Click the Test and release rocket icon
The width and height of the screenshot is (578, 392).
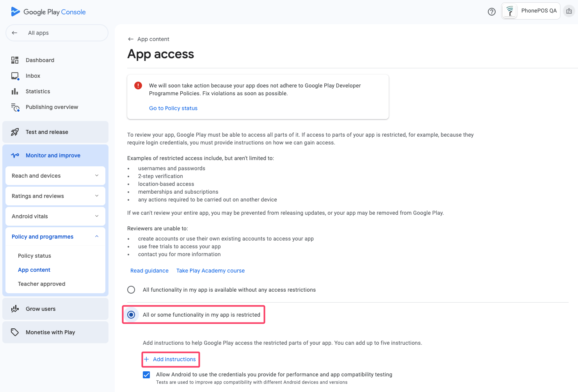click(15, 132)
